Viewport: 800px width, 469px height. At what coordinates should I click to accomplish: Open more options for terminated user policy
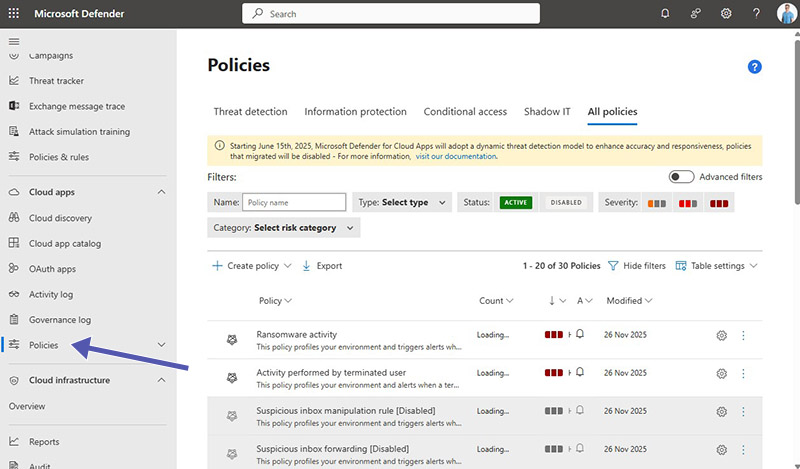(743, 374)
